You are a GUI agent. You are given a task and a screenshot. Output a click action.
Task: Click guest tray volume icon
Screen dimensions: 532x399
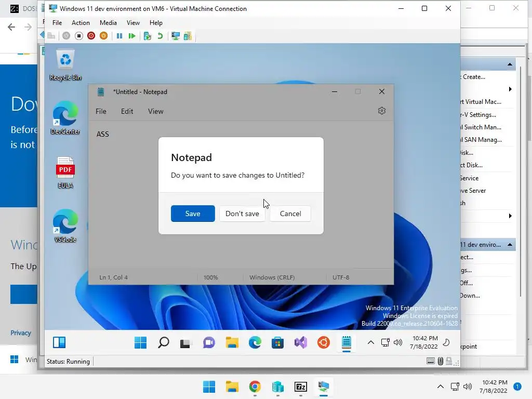(x=397, y=342)
